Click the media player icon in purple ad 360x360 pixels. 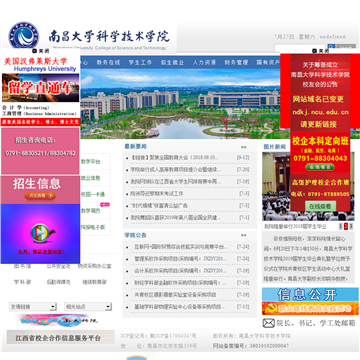click(42, 233)
